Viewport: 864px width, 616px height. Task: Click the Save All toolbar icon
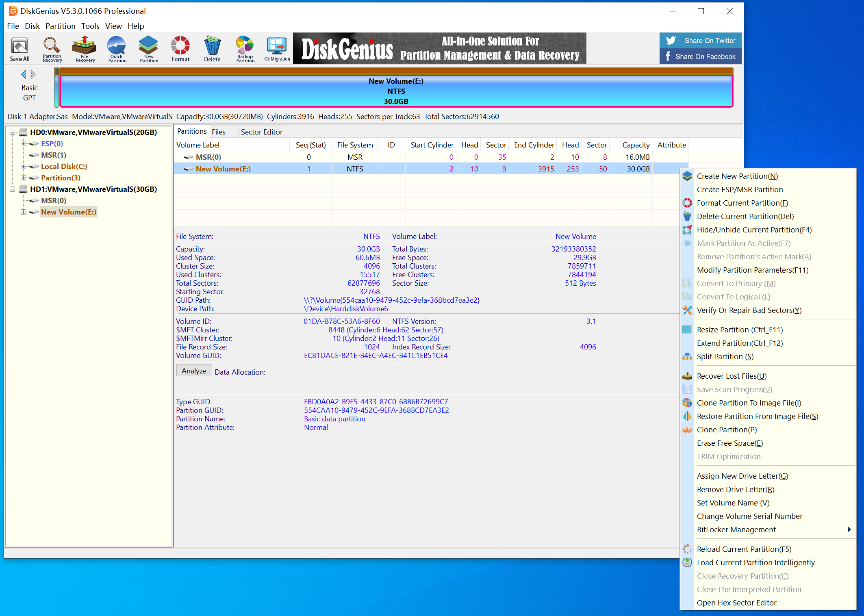[x=20, y=48]
